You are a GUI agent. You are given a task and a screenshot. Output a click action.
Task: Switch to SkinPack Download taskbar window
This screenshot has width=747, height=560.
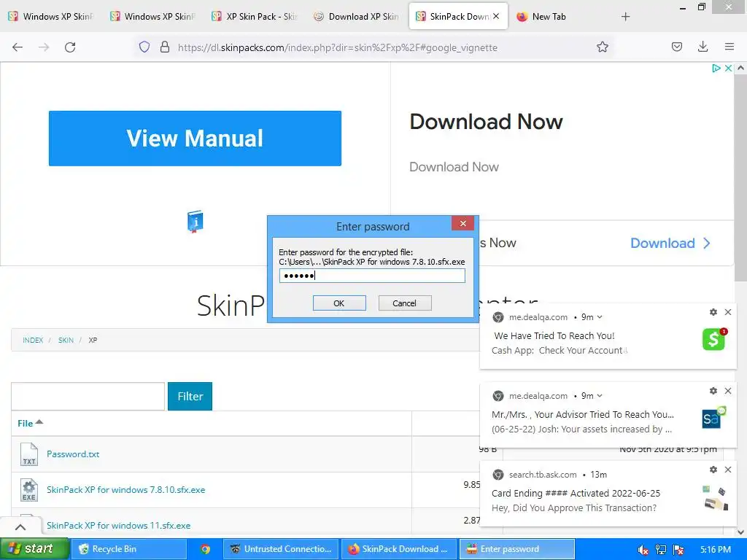(x=399, y=549)
